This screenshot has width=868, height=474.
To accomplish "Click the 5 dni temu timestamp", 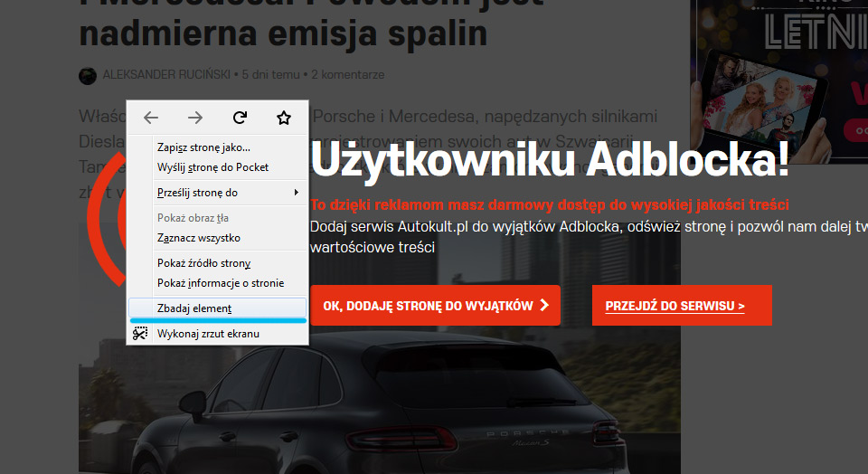I will pos(270,74).
